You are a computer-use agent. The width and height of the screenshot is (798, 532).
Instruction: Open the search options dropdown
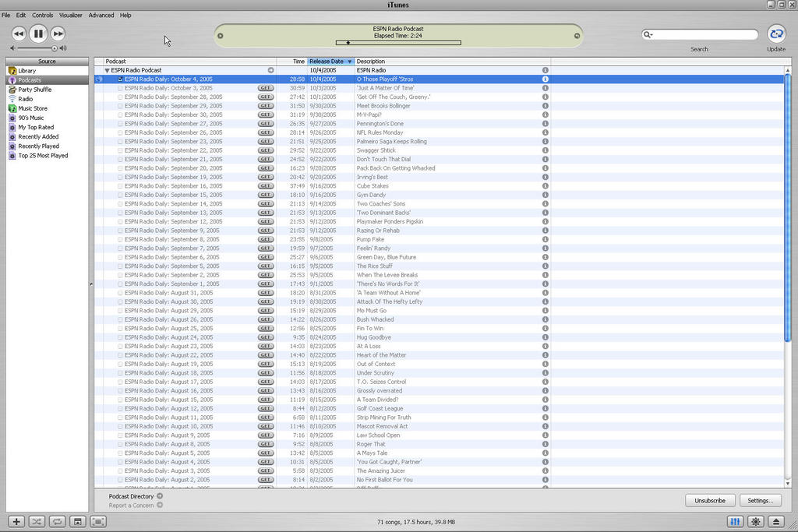648,34
